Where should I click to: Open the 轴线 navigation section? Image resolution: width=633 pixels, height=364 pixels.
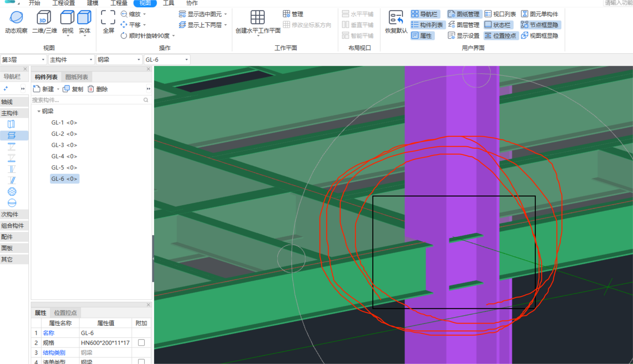[x=14, y=102]
